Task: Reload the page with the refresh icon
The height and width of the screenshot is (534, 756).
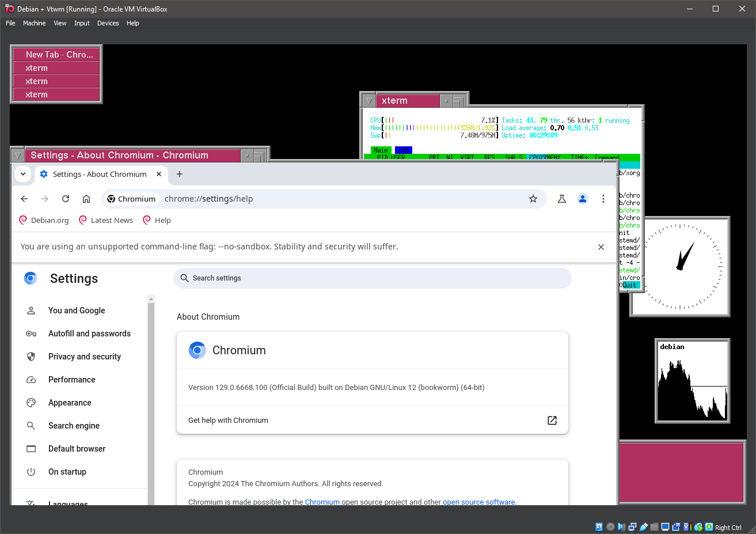Action: [65, 199]
